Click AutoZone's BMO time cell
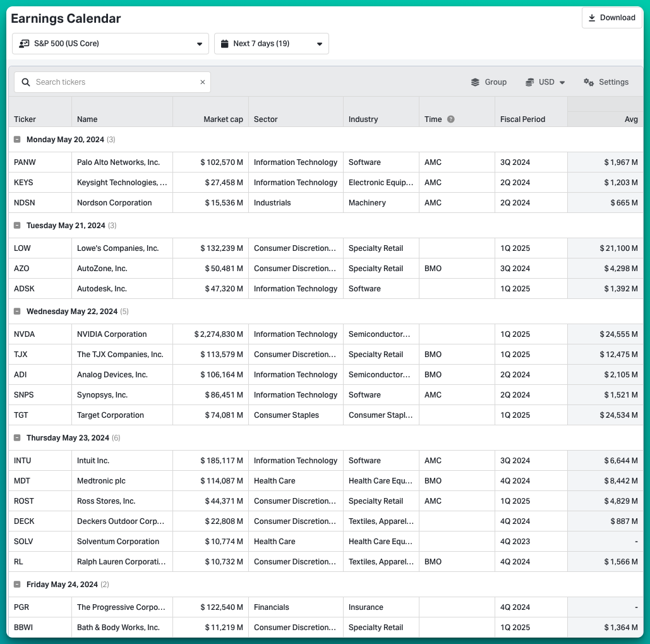The height and width of the screenshot is (644, 650). tap(457, 269)
